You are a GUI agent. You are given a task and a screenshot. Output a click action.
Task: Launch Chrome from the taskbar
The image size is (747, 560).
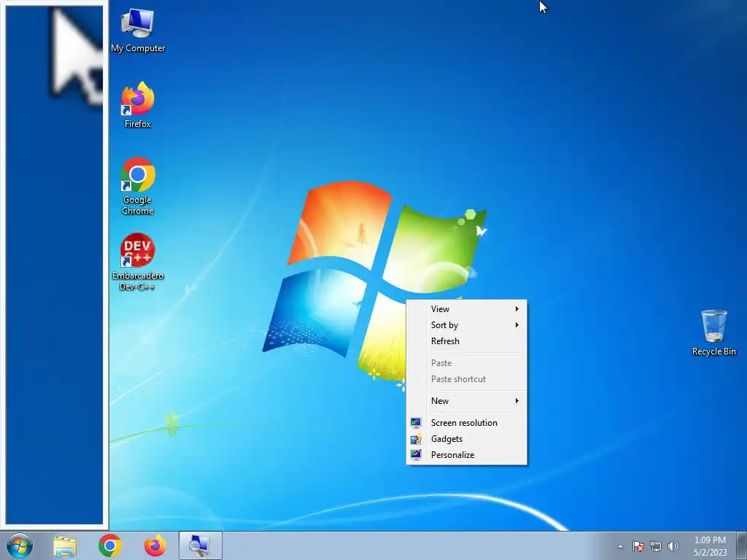[x=110, y=545]
